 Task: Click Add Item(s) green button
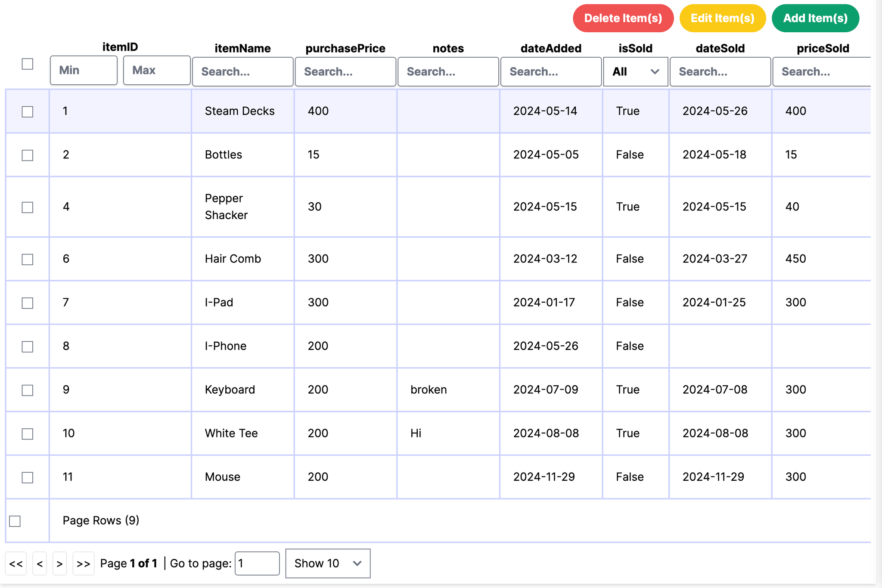[815, 18]
